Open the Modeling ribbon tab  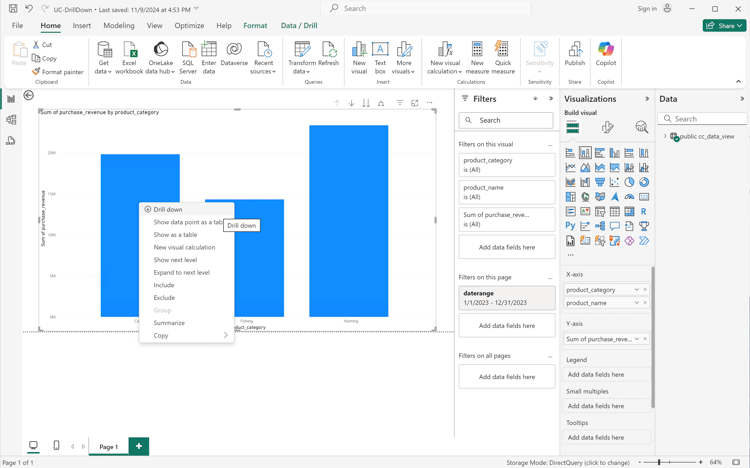(119, 25)
